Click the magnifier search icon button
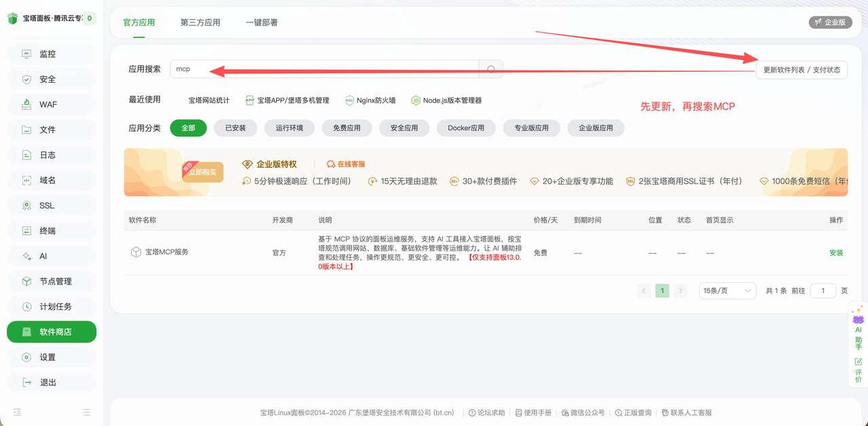 coord(491,69)
